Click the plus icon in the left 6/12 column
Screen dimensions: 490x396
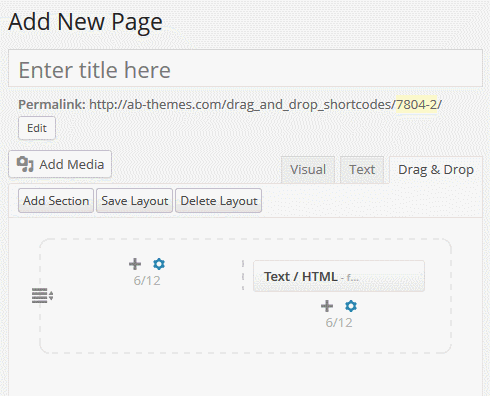[x=135, y=264]
